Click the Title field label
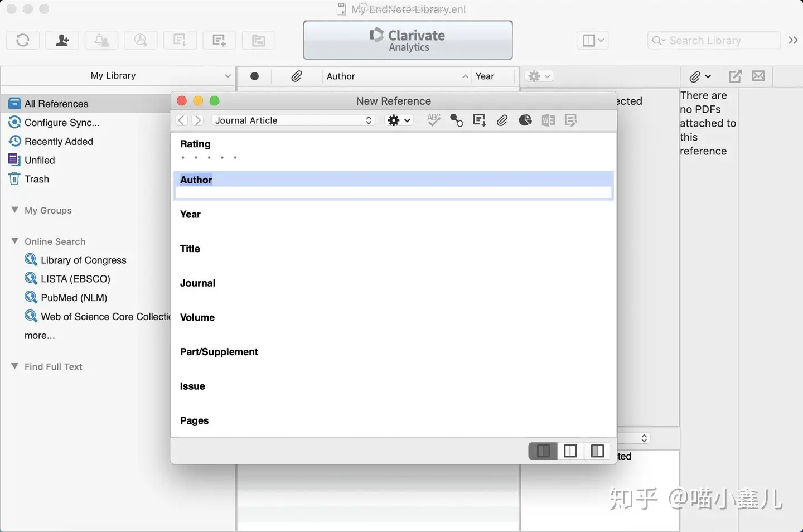 pyautogui.click(x=190, y=249)
